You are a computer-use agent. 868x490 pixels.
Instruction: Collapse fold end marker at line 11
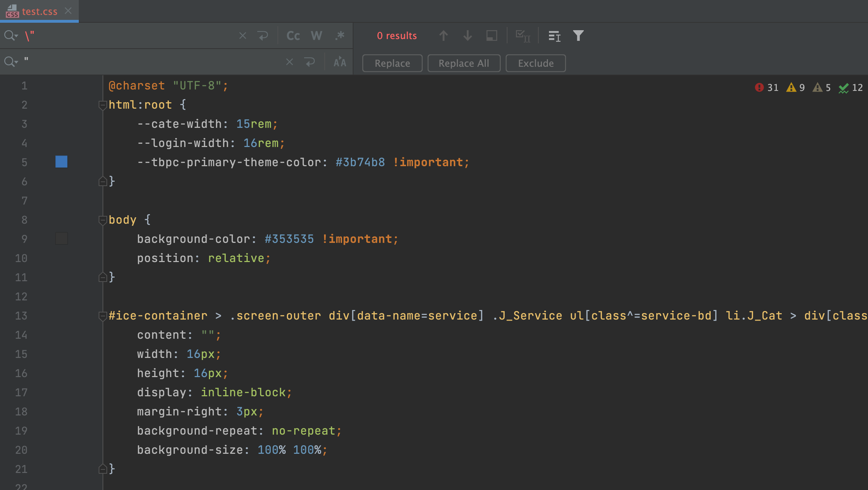tap(103, 277)
